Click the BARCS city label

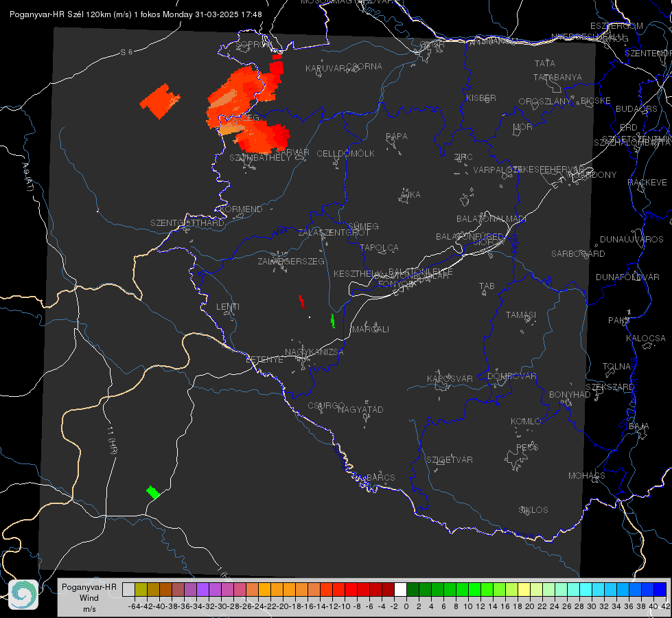pyautogui.click(x=380, y=477)
